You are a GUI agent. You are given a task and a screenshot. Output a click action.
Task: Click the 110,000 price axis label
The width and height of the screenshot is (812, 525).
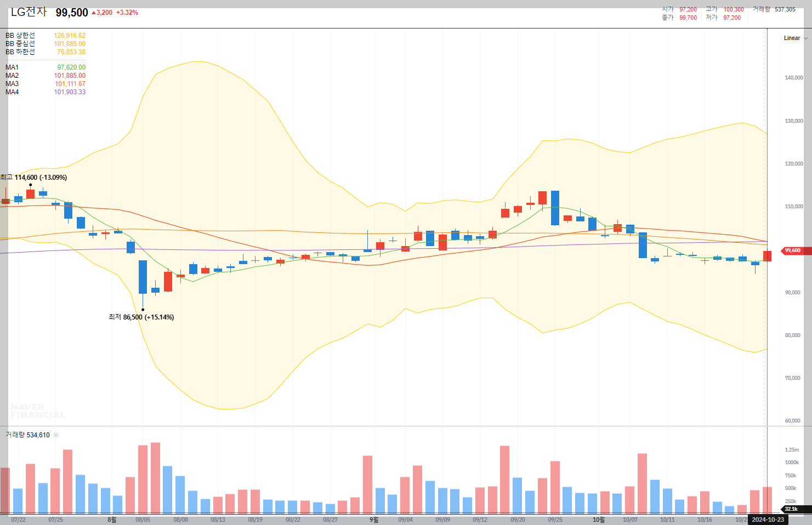794,207
